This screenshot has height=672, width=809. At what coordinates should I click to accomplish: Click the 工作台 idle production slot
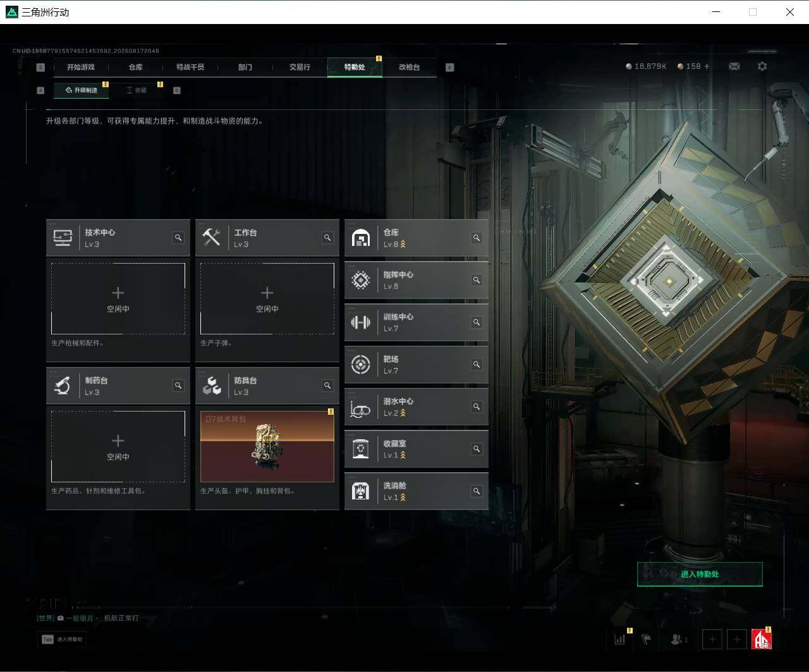pos(267,298)
